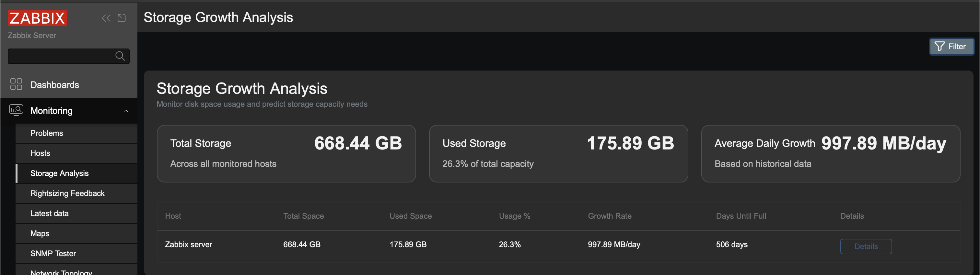Click the Monitoring section icon
980x275 pixels.
16,110
